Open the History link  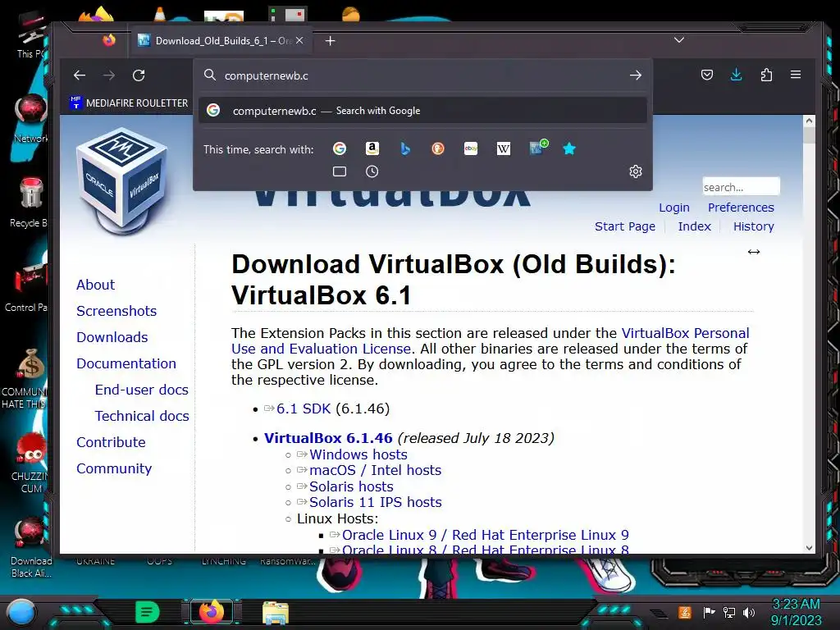(753, 226)
